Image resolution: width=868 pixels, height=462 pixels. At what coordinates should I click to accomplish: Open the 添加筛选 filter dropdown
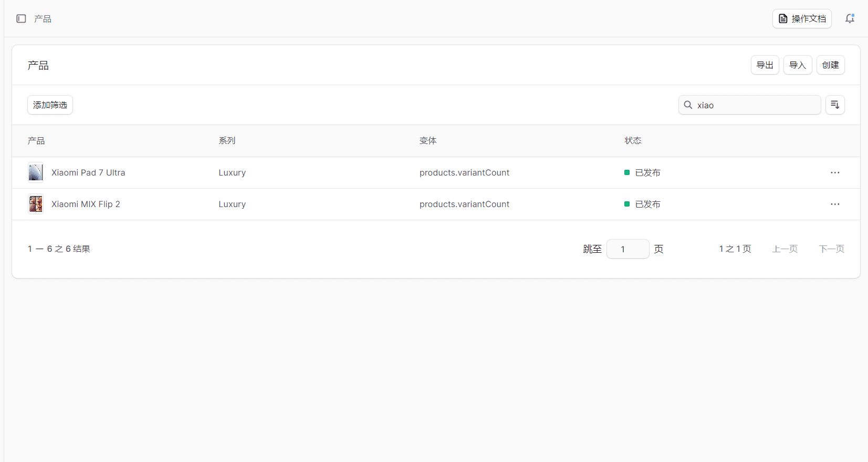coord(50,105)
